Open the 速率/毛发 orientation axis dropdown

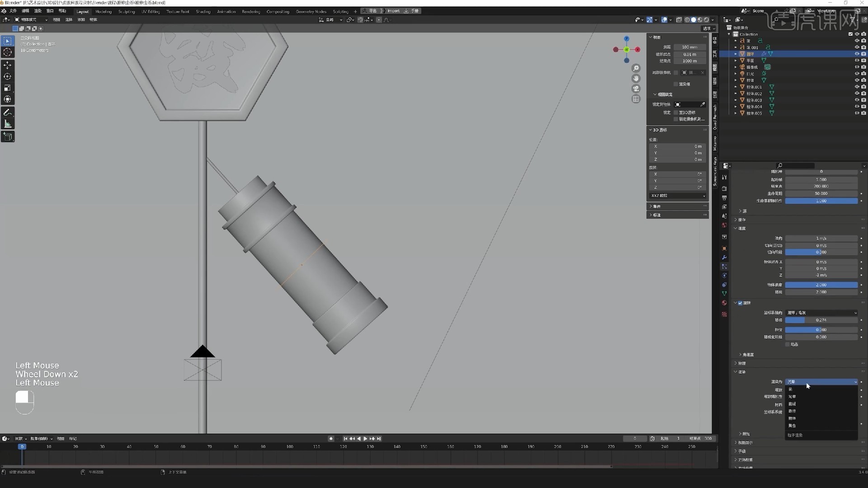[821, 313]
